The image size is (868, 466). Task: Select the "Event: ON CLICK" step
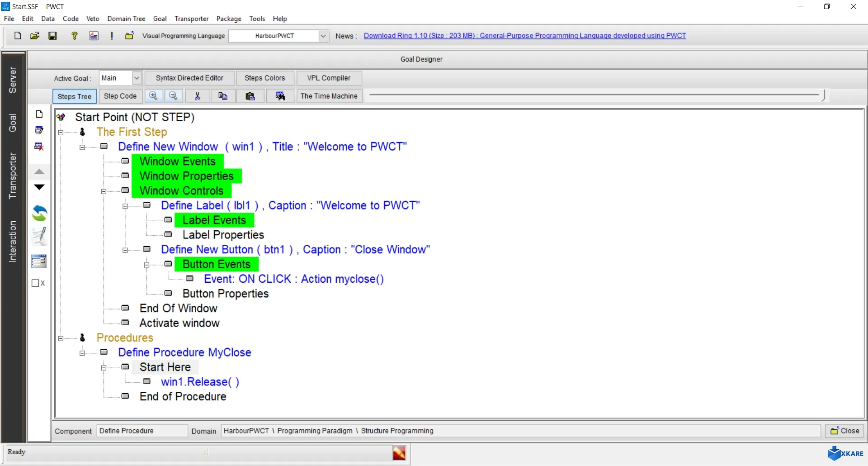[x=294, y=279]
